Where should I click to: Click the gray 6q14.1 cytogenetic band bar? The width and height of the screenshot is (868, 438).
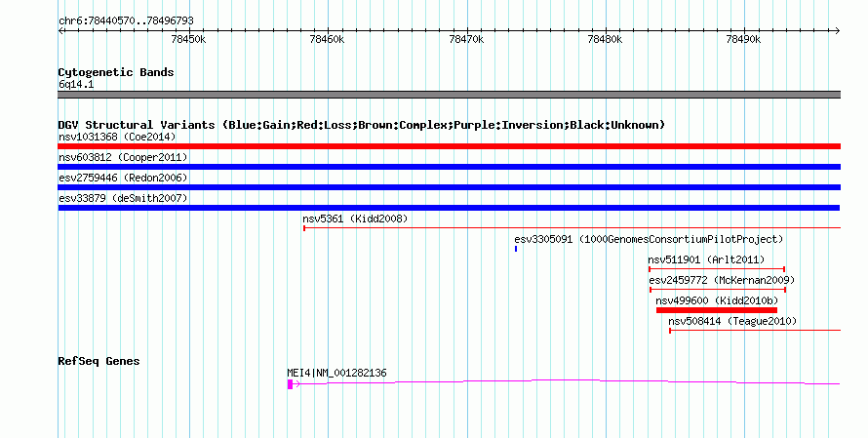(449, 95)
